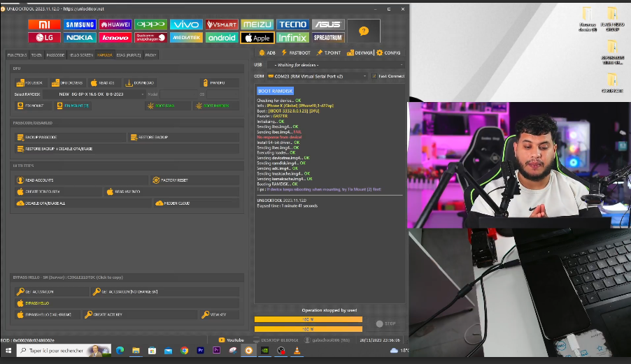
Task: Click the upper 100% progress bar
Action: pyautogui.click(x=309, y=319)
